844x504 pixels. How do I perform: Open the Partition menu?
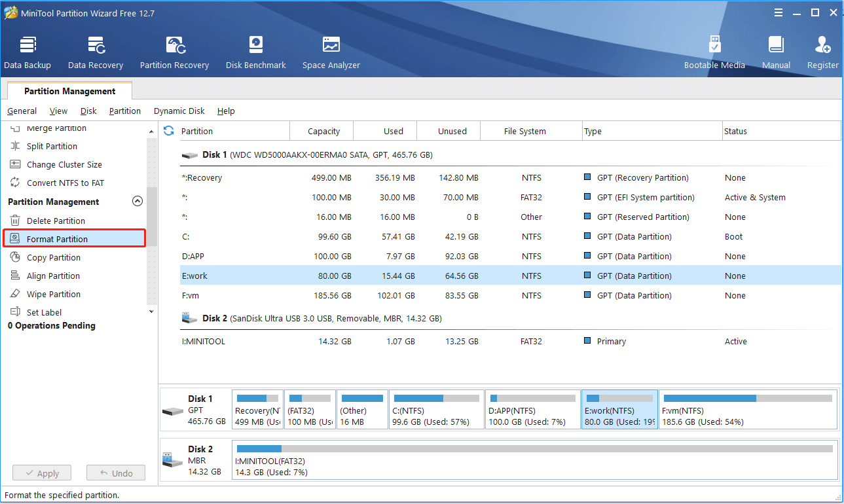pyautogui.click(x=125, y=111)
